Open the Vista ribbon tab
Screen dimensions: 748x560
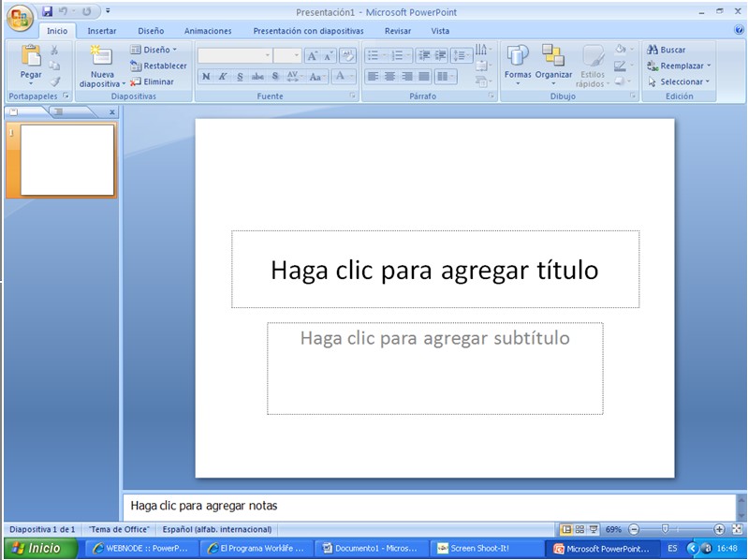440,31
